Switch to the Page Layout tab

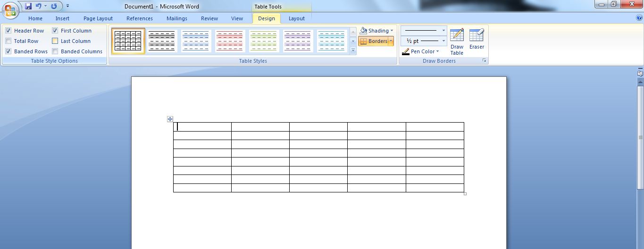(x=98, y=18)
